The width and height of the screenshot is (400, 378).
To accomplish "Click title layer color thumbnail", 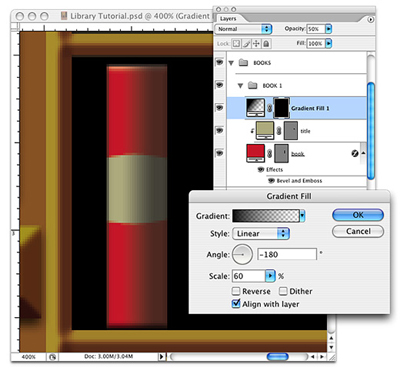I will click(265, 130).
